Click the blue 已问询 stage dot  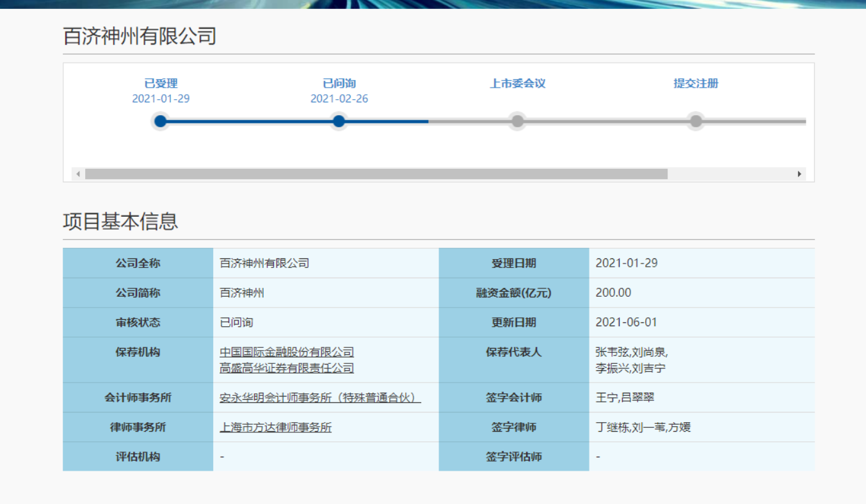pyautogui.click(x=339, y=121)
